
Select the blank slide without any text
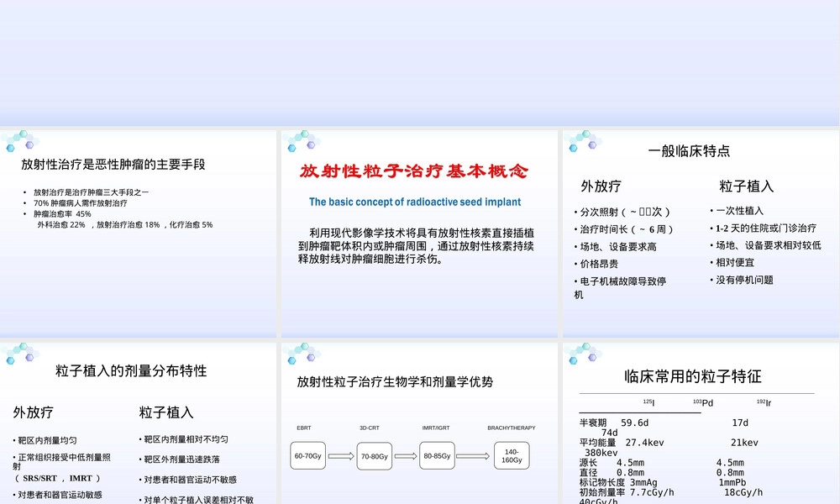pyautogui.click(x=420, y=63)
